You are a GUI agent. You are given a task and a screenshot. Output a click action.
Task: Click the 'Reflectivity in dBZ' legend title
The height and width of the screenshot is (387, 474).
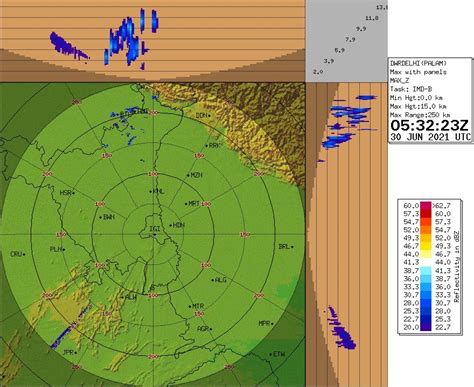[x=457, y=267]
